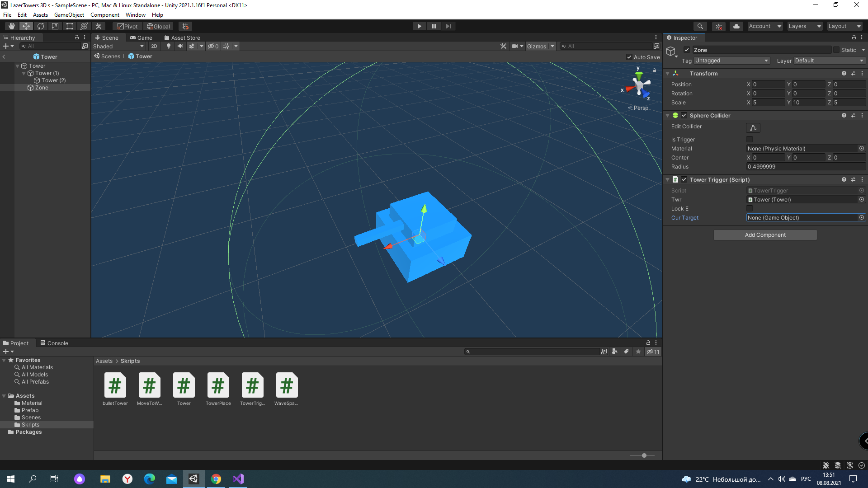Click the Pause button

tap(434, 26)
